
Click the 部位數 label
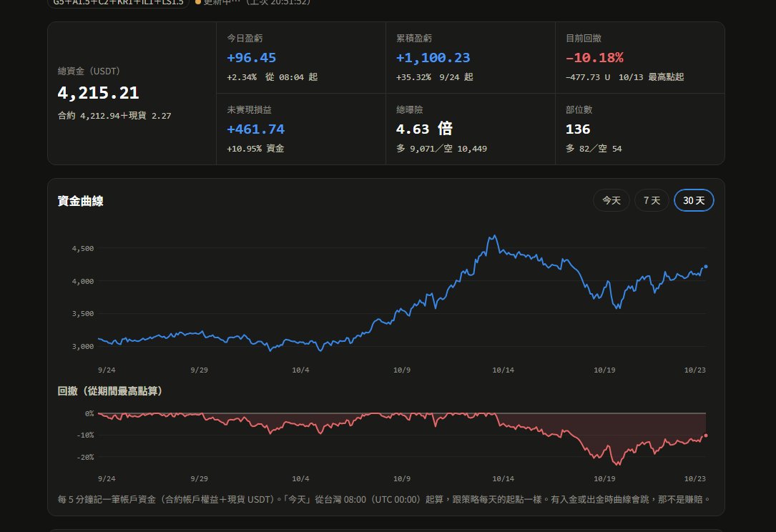579,110
